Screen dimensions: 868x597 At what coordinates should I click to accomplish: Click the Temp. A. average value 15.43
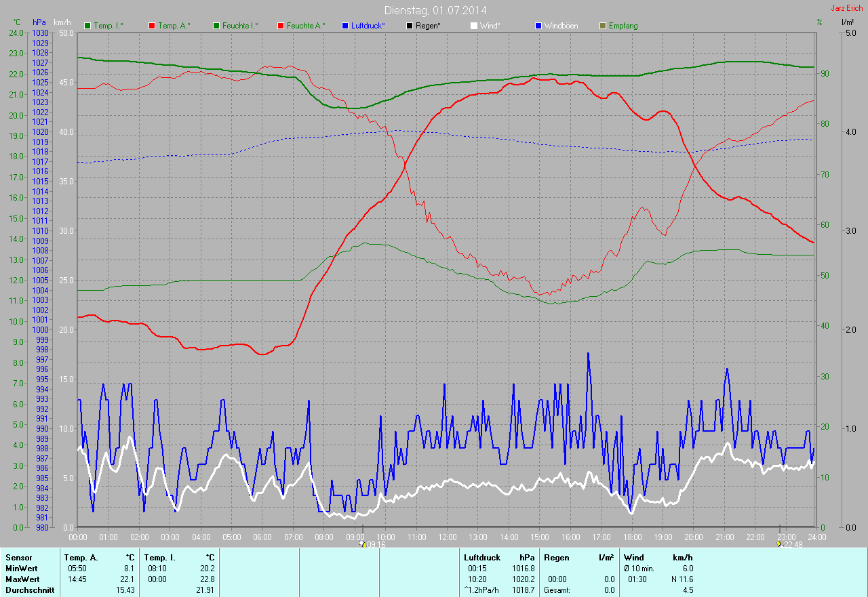125,590
